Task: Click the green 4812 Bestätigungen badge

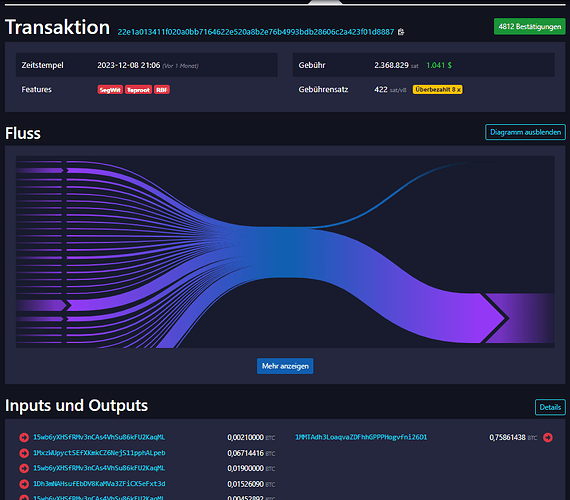Action: click(529, 27)
